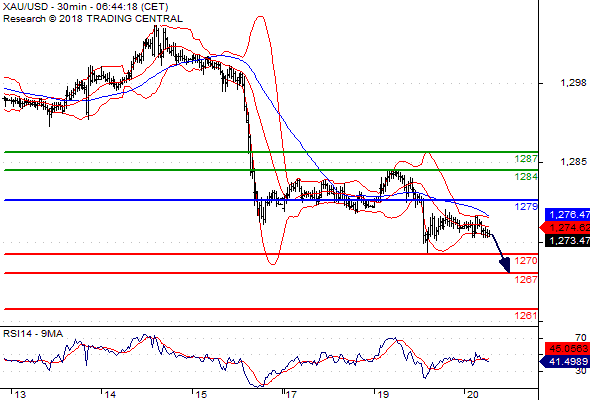
Task: Click the 1,298 price axis label
Action: click(573, 83)
